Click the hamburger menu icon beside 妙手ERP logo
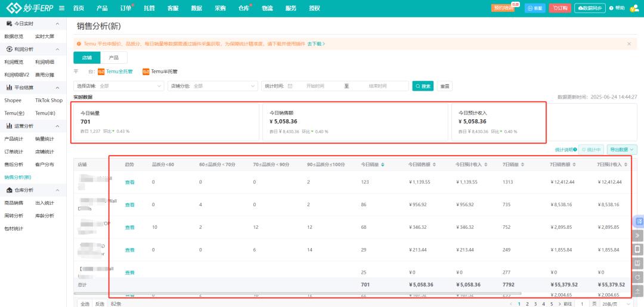The width and height of the screenshot is (644, 307). [x=62, y=8]
